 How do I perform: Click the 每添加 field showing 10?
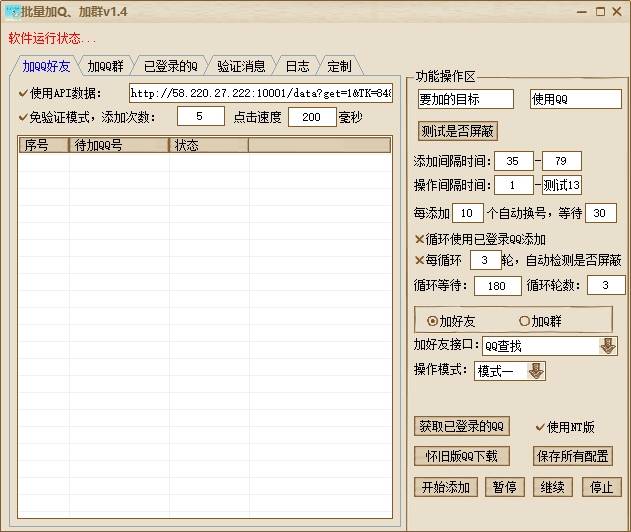pos(468,213)
